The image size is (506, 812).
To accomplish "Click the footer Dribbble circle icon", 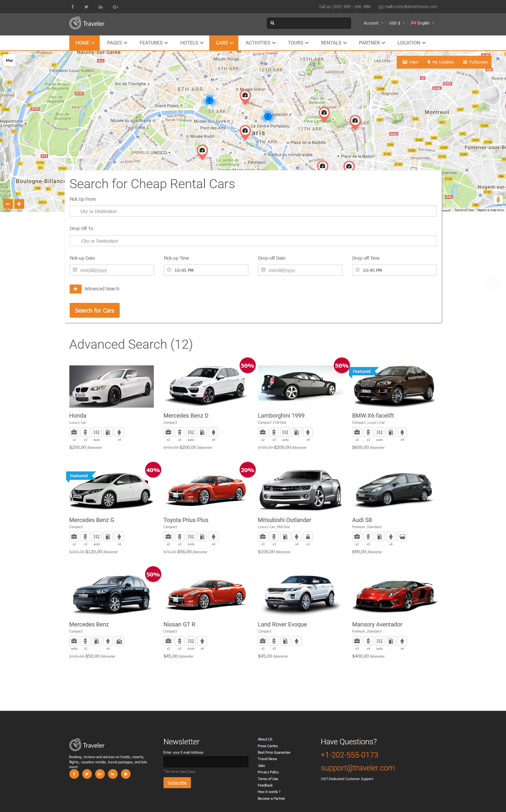I will pos(126,774).
